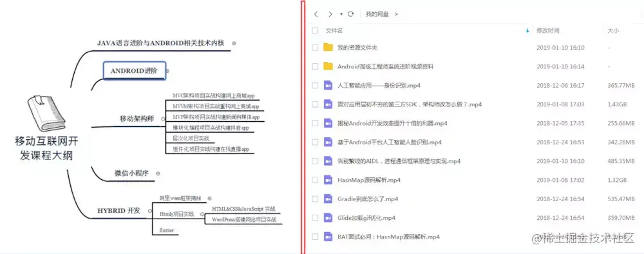
Task: Sort by the 大小 column
Action: pyautogui.click(x=613, y=30)
